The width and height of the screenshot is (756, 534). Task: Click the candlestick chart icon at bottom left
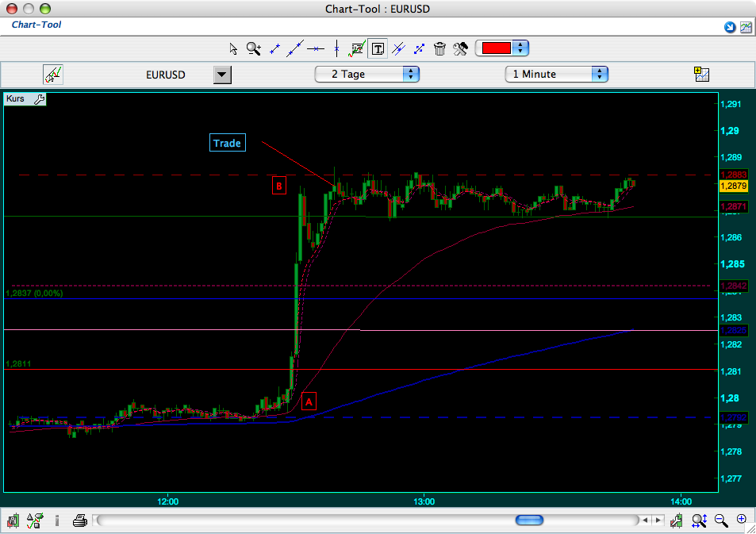tap(13, 521)
